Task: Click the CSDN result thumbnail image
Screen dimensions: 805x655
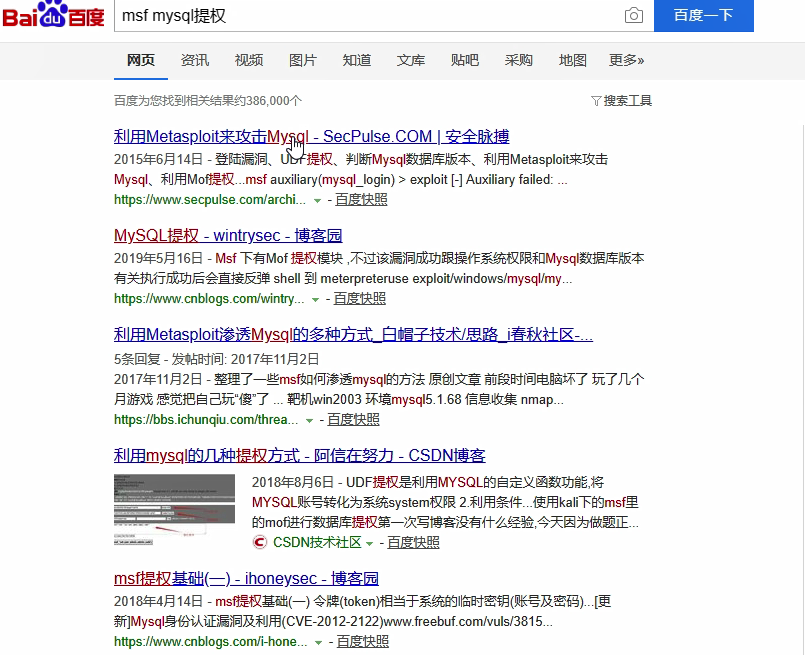Action: point(175,510)
